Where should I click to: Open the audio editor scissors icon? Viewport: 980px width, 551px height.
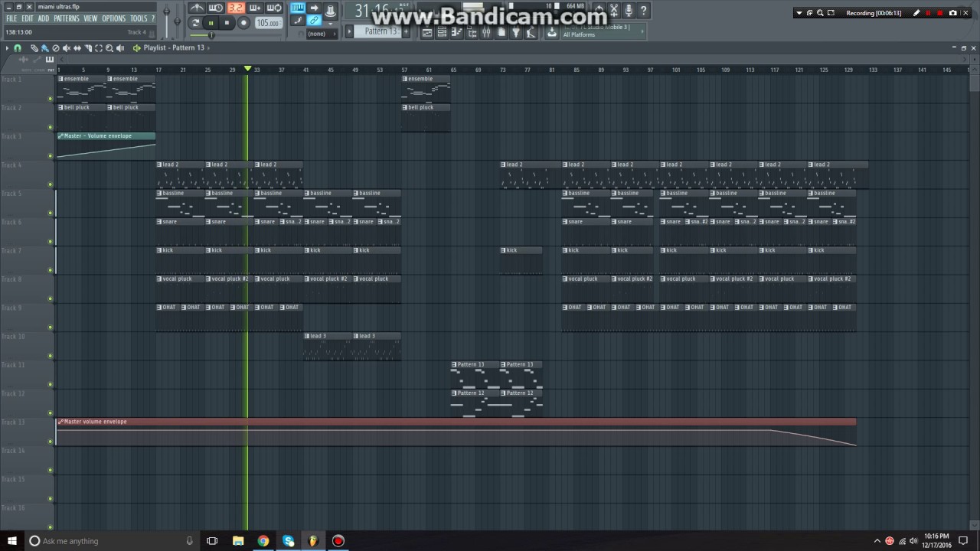point(614,10)
